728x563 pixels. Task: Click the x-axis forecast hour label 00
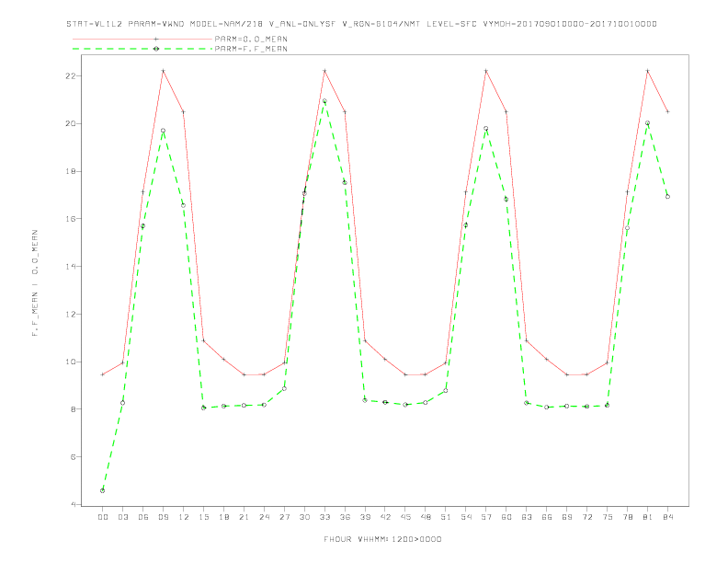pos(103,517)
